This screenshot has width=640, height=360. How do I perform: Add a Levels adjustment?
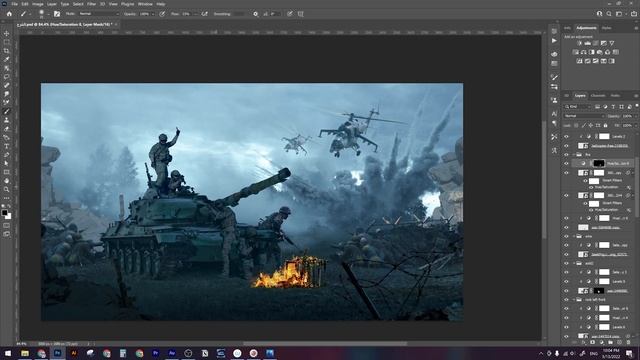tap(587, 43)
